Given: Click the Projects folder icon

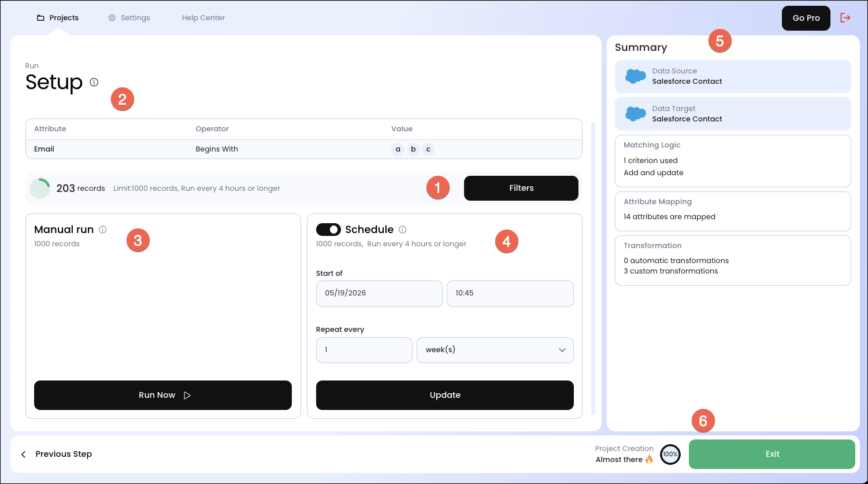Looking at the screenshot, I should point(40,18).
